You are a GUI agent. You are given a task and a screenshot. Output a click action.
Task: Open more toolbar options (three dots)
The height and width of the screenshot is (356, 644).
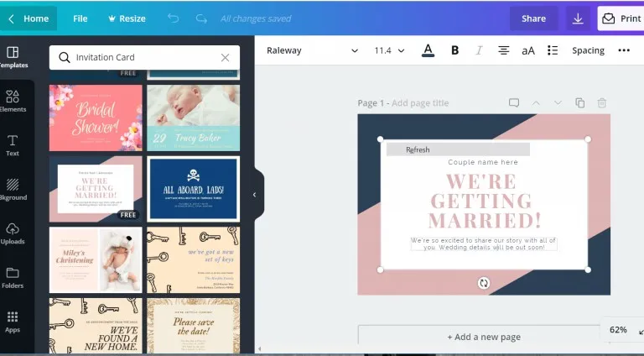pos(624,50)
